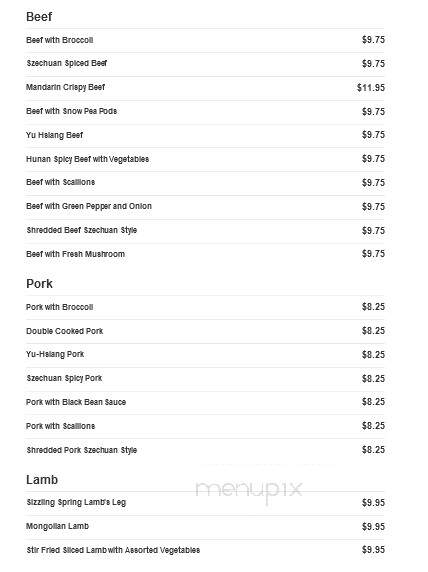
Task: Select Szechuan Spiced Beef item
Action: click(66, 63)
